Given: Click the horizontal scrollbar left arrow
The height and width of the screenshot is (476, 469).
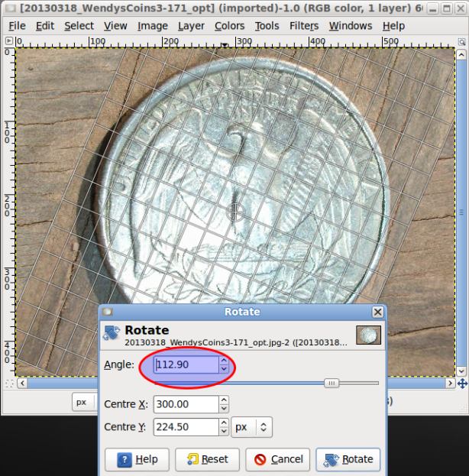Looking at the screenshot, I should (22, 383).
